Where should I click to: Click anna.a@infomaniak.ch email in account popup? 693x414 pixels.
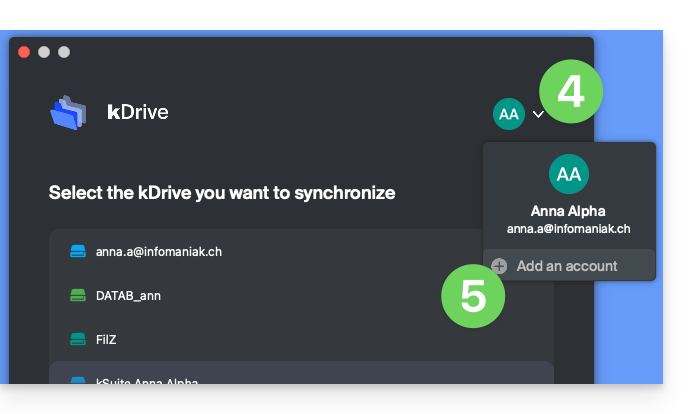(x=568, y=229)
